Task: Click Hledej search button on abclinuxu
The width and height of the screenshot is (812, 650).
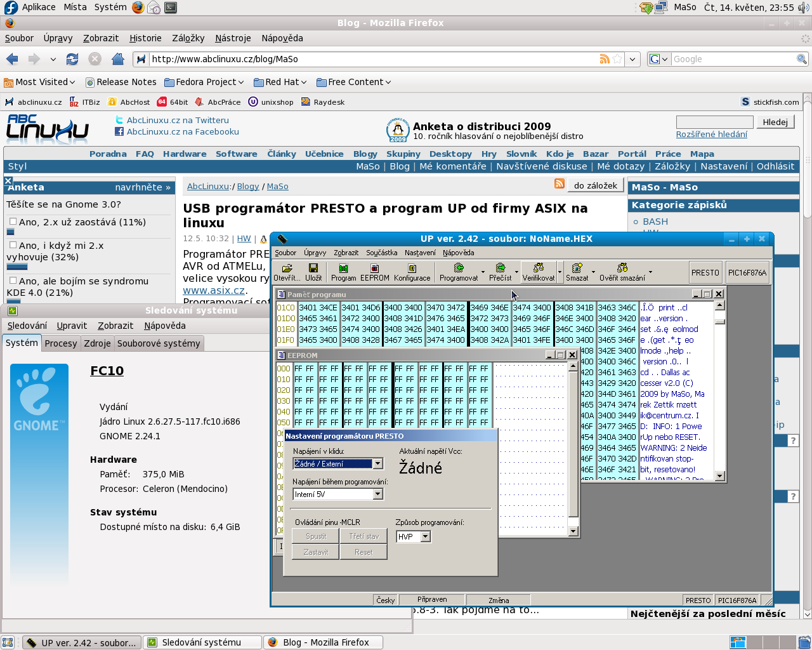Action: coord(775,122)
